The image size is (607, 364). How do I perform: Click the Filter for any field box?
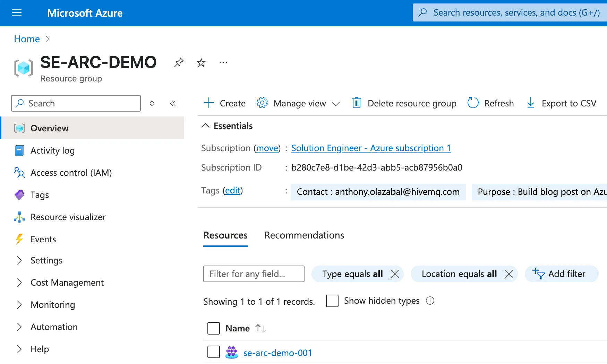pyautogui.click(x=254, y=274)
